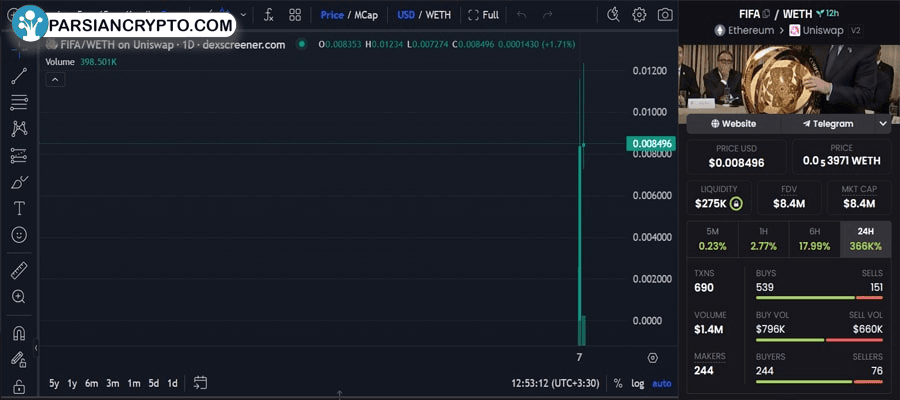Open the chart scale settings icon
Image resolution: width=900 pixels, height=400 pixels.
(653, 358)
